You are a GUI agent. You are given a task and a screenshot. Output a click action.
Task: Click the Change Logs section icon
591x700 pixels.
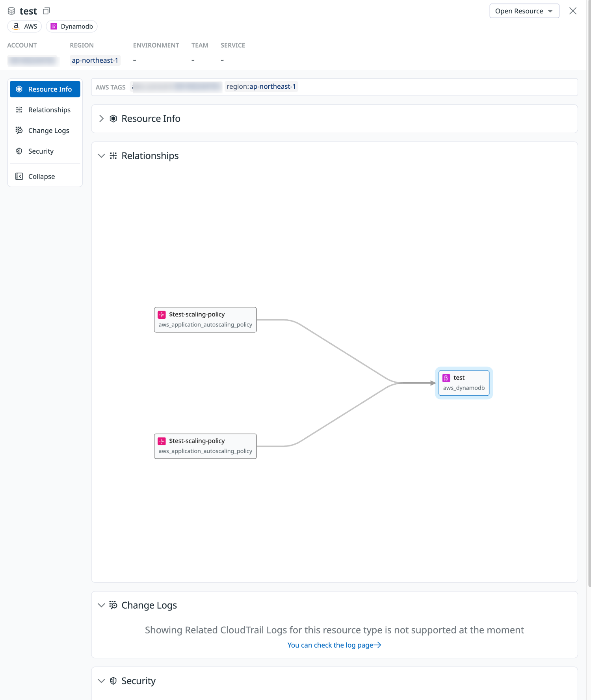coord(113,605)
